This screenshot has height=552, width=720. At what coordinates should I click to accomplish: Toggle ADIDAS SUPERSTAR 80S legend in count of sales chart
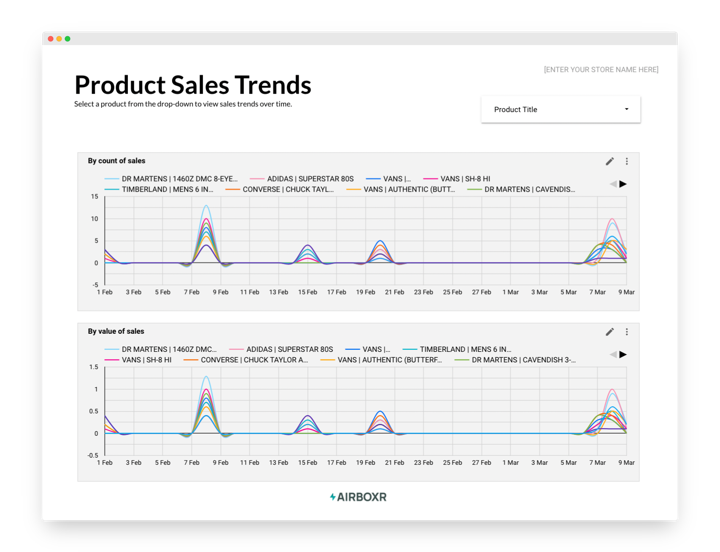click(x=302, y=179)
